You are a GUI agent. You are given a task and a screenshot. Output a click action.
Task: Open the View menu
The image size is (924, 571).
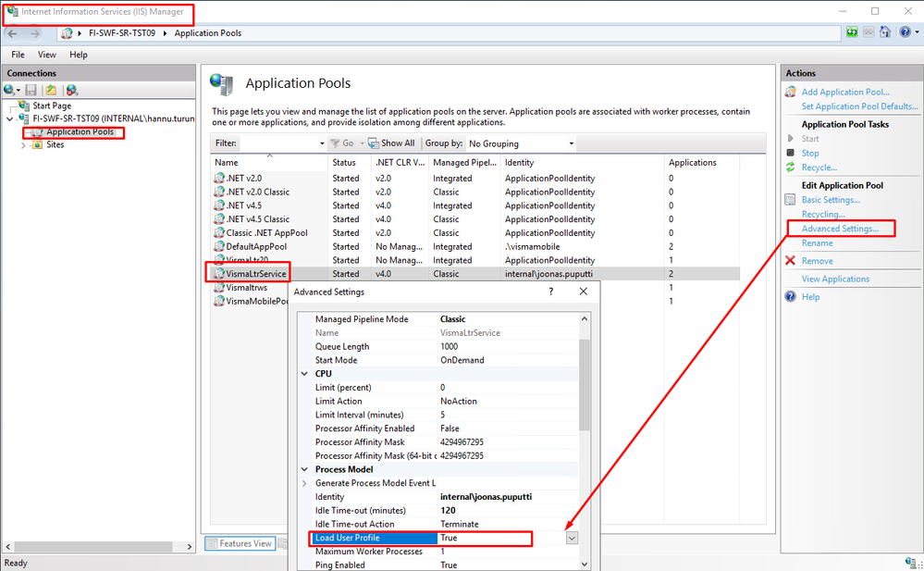coord(47,55)
